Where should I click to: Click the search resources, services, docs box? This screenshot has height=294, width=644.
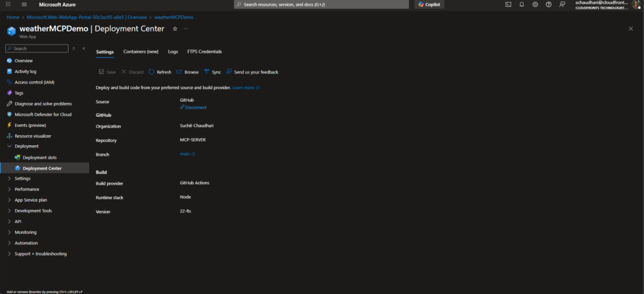(321, 4)
